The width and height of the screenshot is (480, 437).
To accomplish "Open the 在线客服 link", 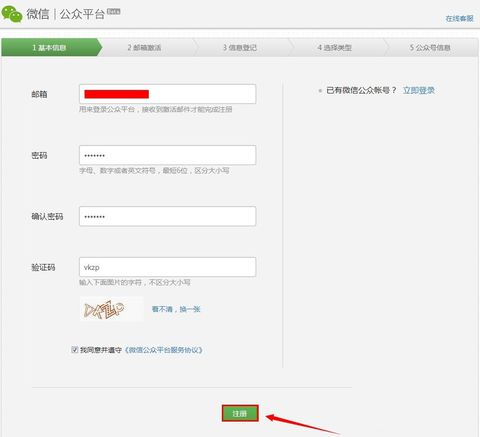I will [x=459, y=19].
